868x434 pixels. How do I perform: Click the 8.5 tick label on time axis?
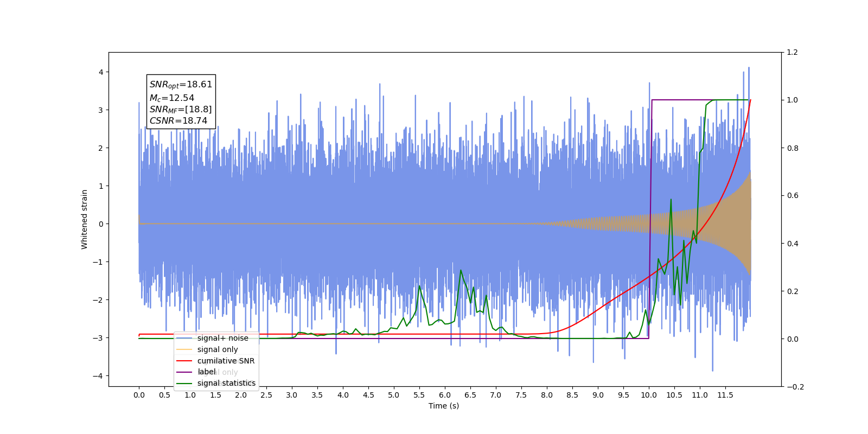pos(572,395)
